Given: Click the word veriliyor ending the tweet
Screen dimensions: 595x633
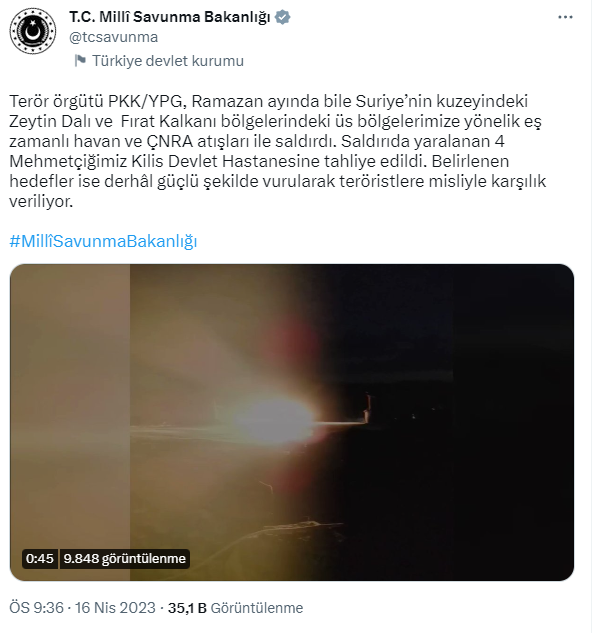Looking at the screenshot, I should (x=41, y=201).
